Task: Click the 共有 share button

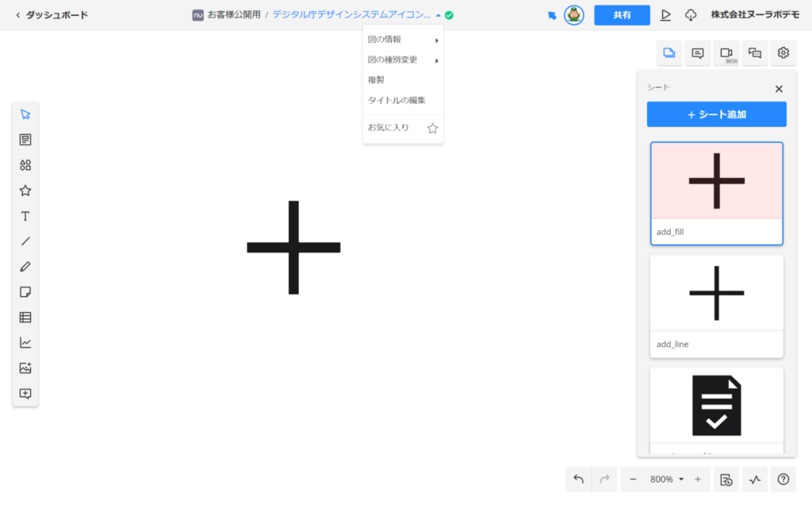Action: point(622,15)
